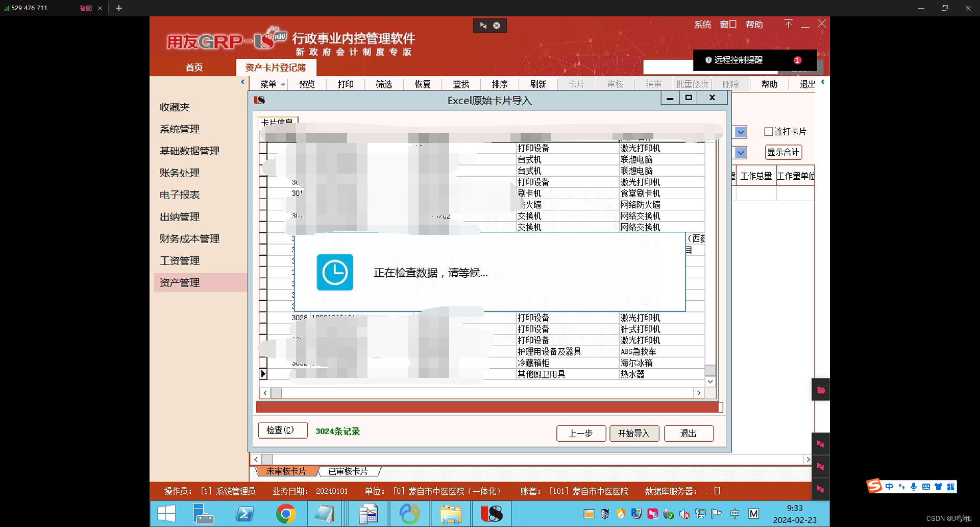
Task: Open File Explorer from the taskbar
Action: pyautogui.click(x=451, y=513)
